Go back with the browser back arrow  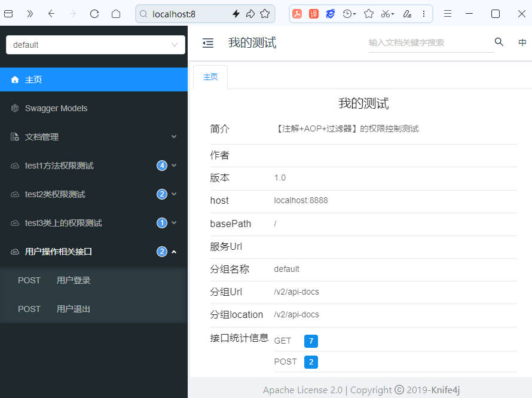pos(51,14)
